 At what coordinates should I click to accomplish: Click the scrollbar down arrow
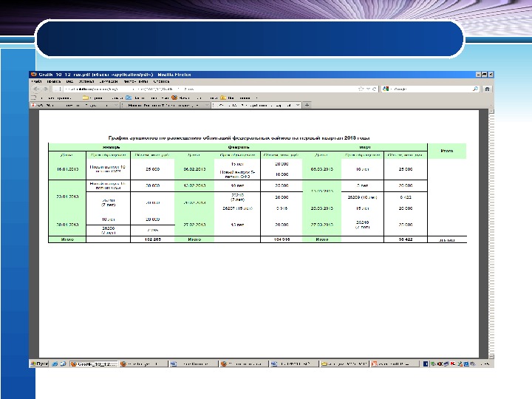[491, 356]
